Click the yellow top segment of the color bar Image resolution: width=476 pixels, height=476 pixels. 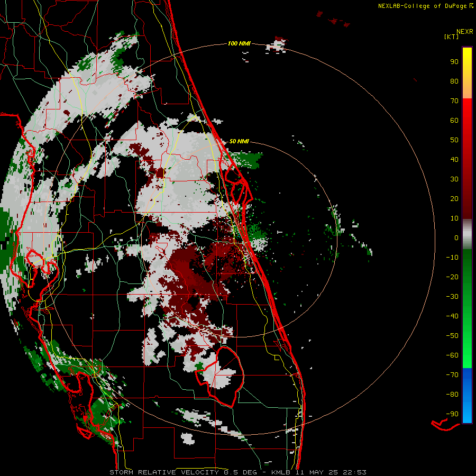pos(467,73)
